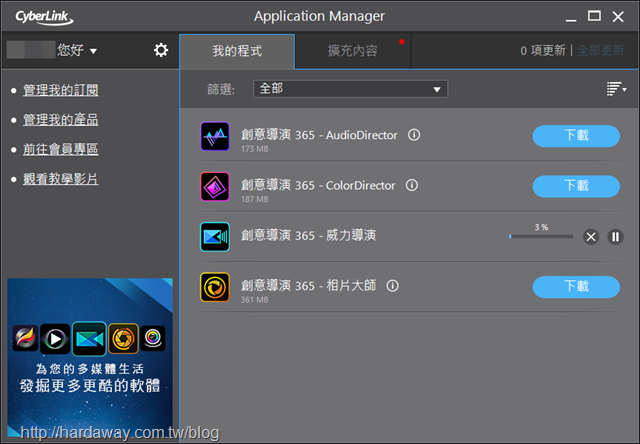This screenshot has height=444, width=640.
Task: Show info for AudioDirector
Action: coord(414,135)
